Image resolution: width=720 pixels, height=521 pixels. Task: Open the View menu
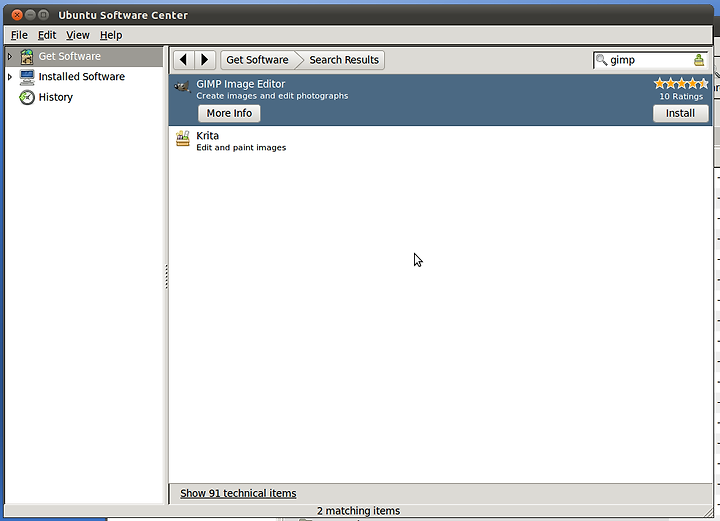pos(78,35)
